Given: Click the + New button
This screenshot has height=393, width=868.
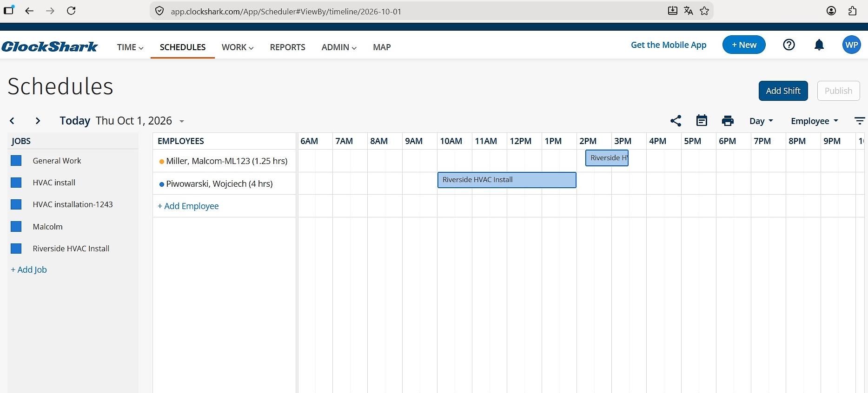Looking at the screenshot, I should [744, 45].
